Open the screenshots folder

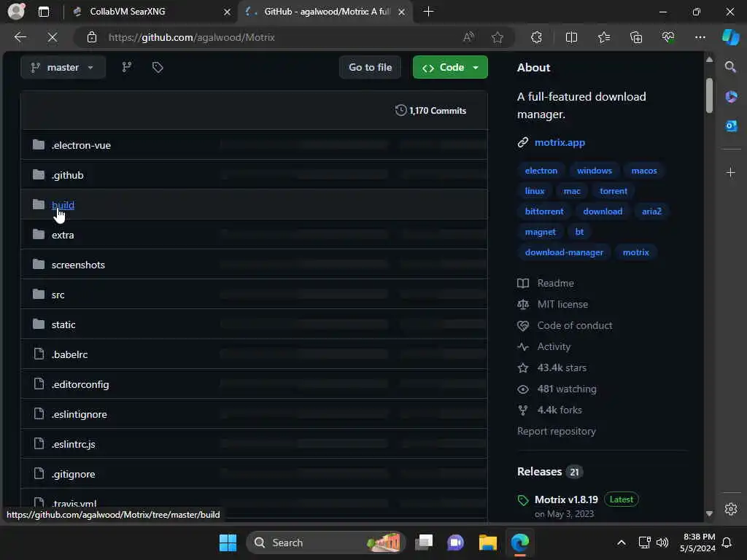(x=78, y=265)
